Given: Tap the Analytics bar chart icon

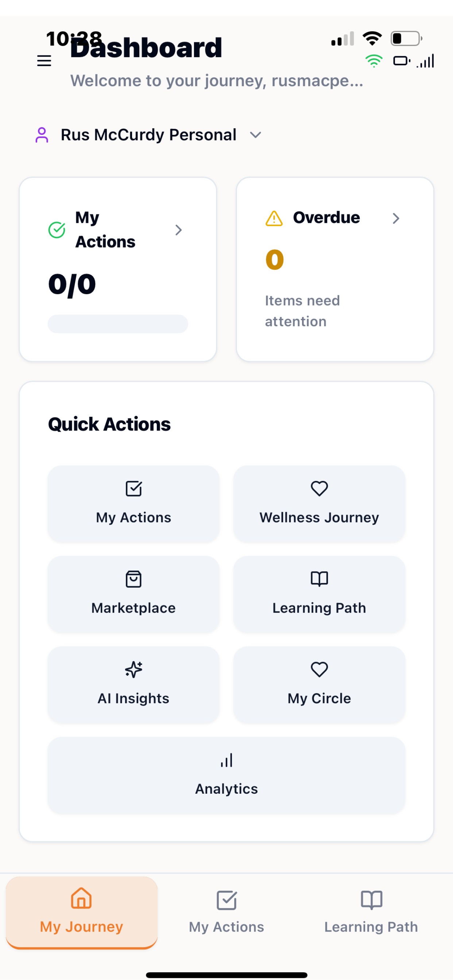Looking at the screenshot, I should tap(226, 760).
